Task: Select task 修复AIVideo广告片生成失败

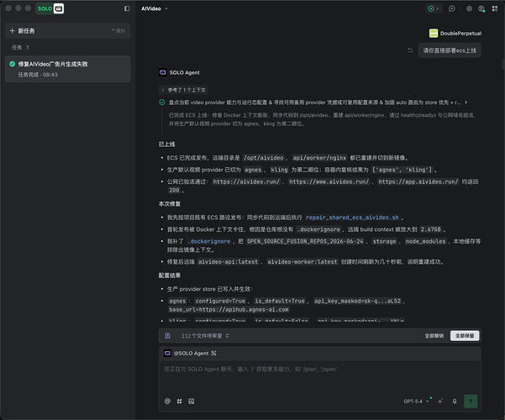Action: [x=67, y=69]
